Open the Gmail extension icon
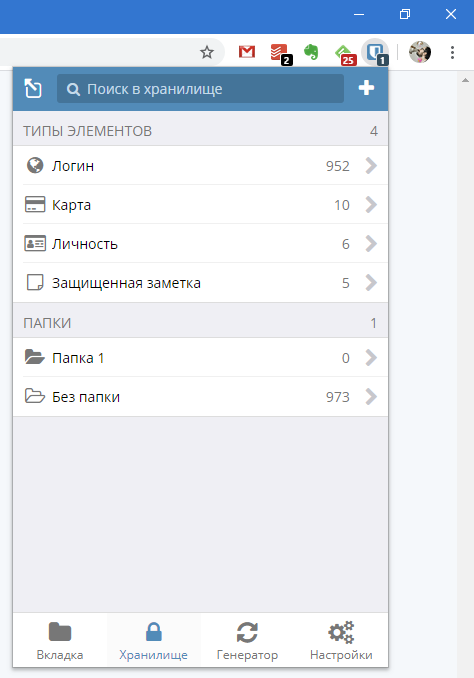 point(247,52)
